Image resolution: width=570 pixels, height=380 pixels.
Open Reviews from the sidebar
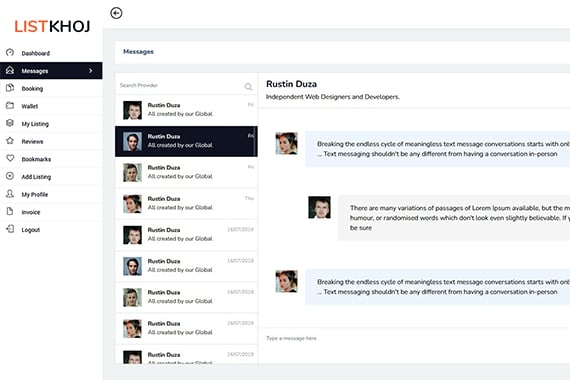(x=32, y=141)
